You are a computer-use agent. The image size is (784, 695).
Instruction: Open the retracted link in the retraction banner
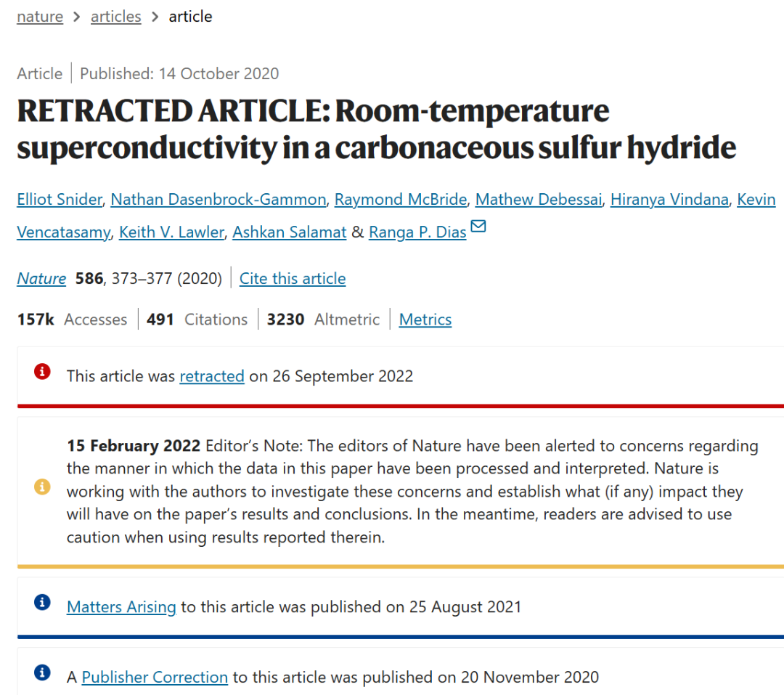pos(211,376)
